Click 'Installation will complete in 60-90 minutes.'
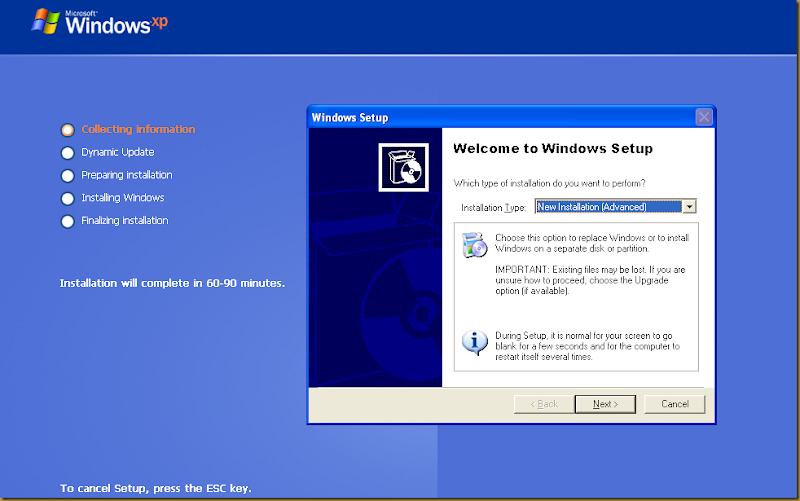 point(172,283)
